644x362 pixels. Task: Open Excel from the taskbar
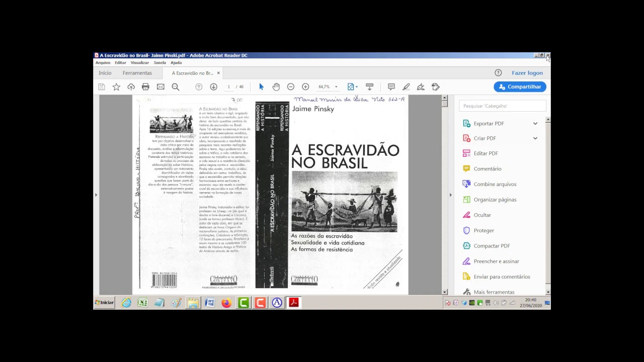(x=143, y=303)
